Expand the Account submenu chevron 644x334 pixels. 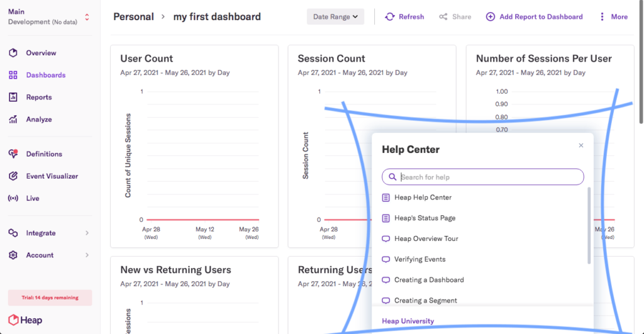click(87, 255)
